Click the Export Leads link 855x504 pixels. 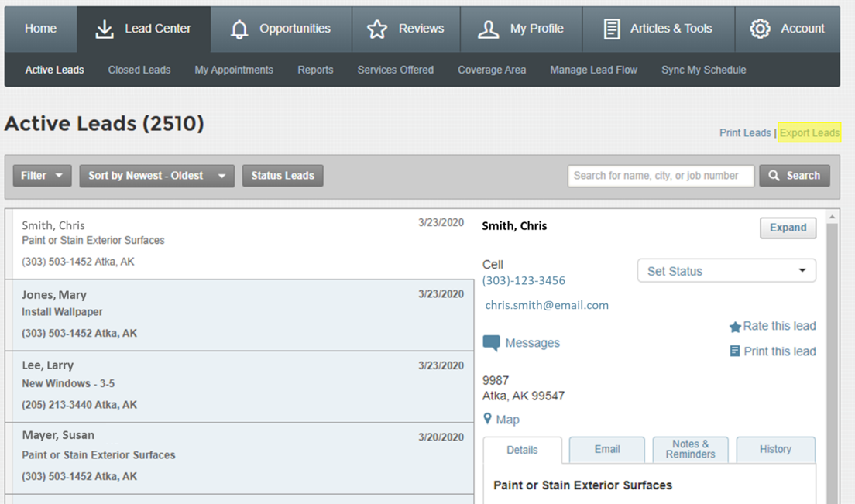point(810,133)
